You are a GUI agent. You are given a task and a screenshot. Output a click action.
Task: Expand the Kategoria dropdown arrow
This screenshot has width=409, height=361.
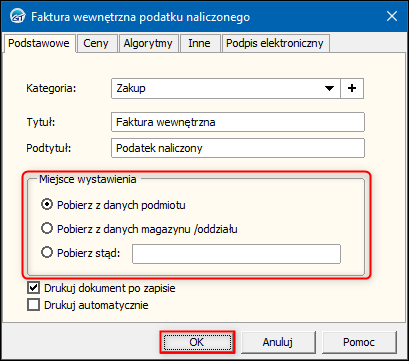(329, 88)
